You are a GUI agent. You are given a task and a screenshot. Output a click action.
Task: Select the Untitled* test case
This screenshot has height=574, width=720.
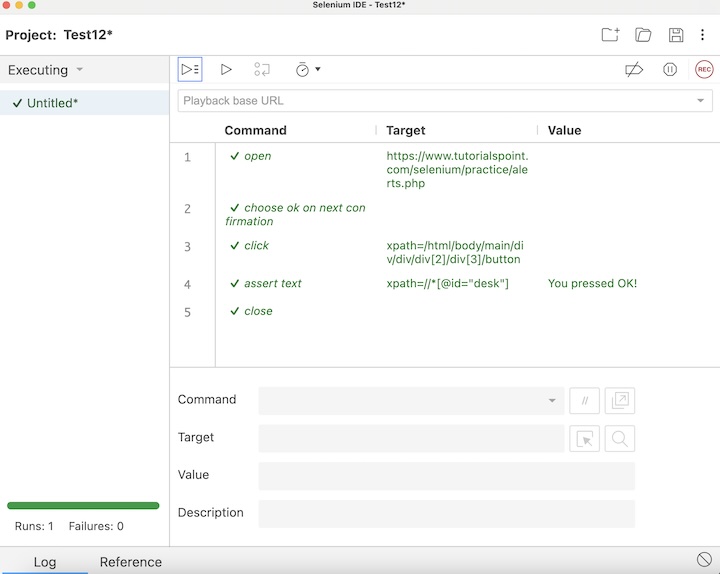52,103
